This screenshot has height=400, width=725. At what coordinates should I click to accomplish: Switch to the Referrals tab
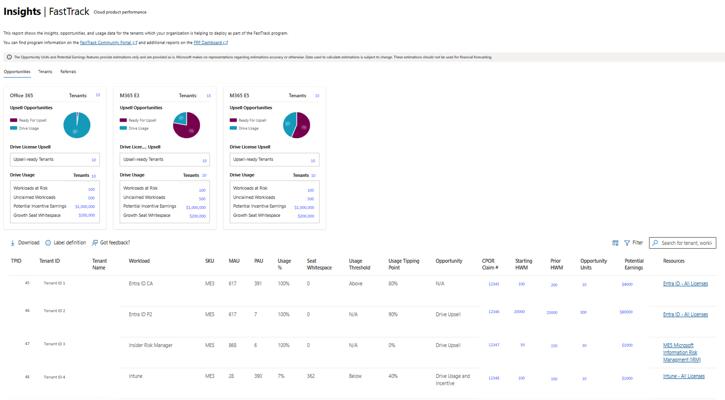tap(68, 72)
